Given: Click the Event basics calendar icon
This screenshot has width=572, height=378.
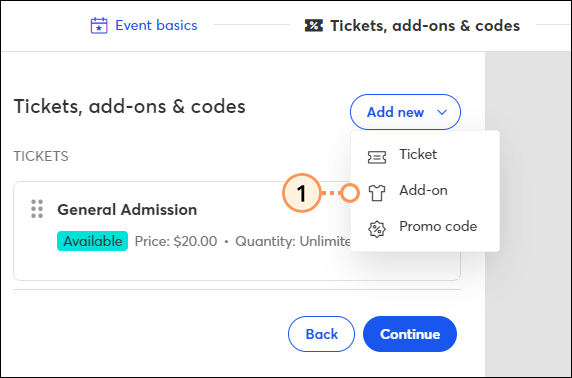Looking at the screenshot, I should tap(99, 26).
